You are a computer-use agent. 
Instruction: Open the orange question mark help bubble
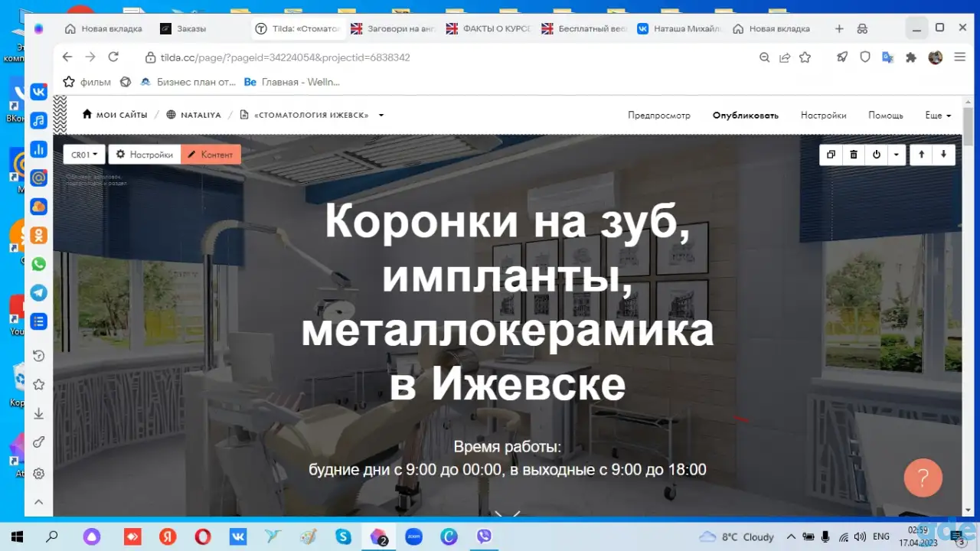(x=923, y=478)
